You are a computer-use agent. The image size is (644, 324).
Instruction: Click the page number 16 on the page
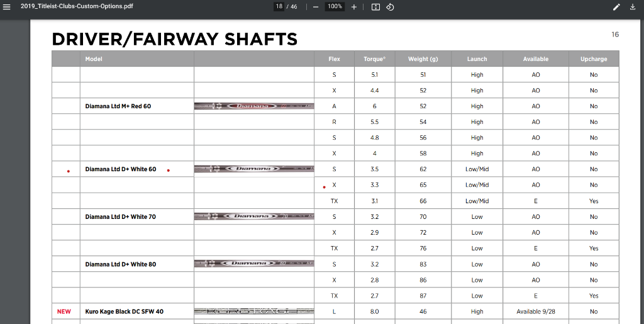pyautogui.click(x=615, y=35)
